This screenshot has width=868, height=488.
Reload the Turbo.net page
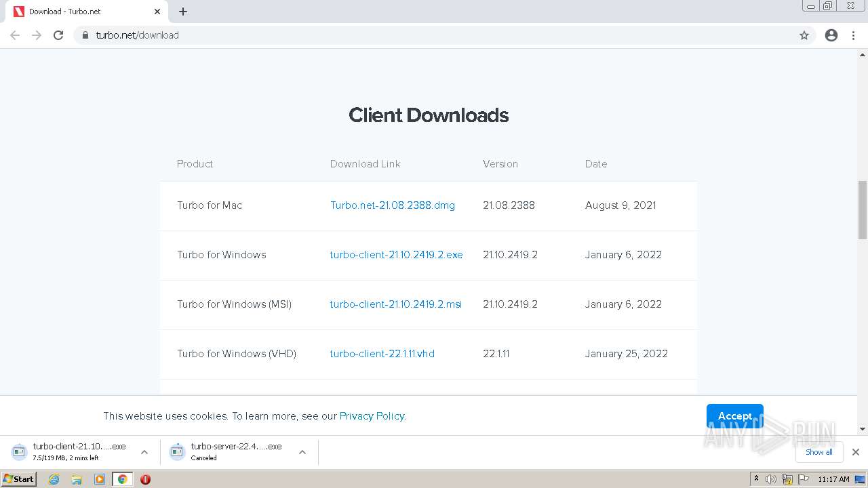[x=58, y=35]
